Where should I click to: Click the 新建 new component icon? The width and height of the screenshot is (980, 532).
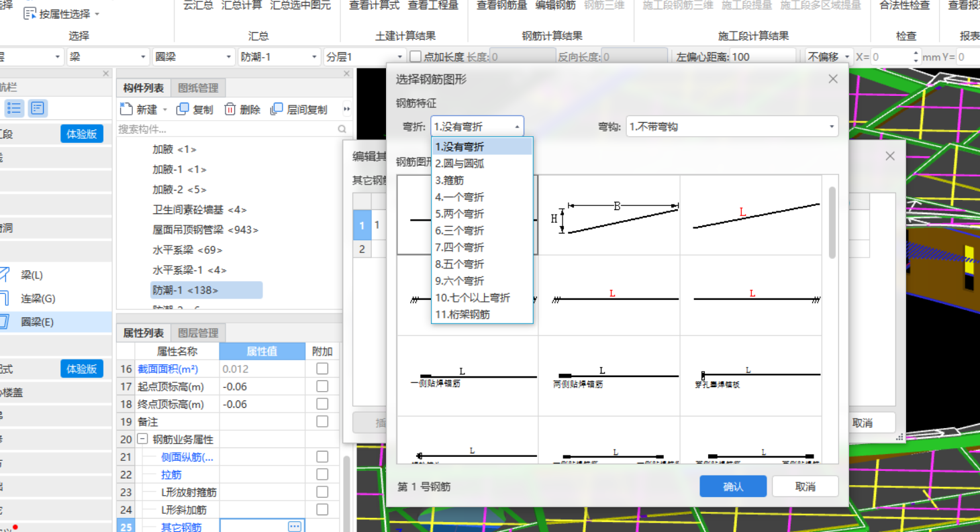[x=126, y=109]
